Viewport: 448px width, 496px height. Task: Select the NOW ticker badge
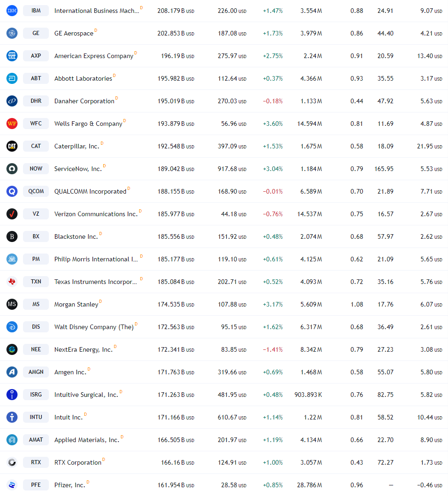point(36,169)
